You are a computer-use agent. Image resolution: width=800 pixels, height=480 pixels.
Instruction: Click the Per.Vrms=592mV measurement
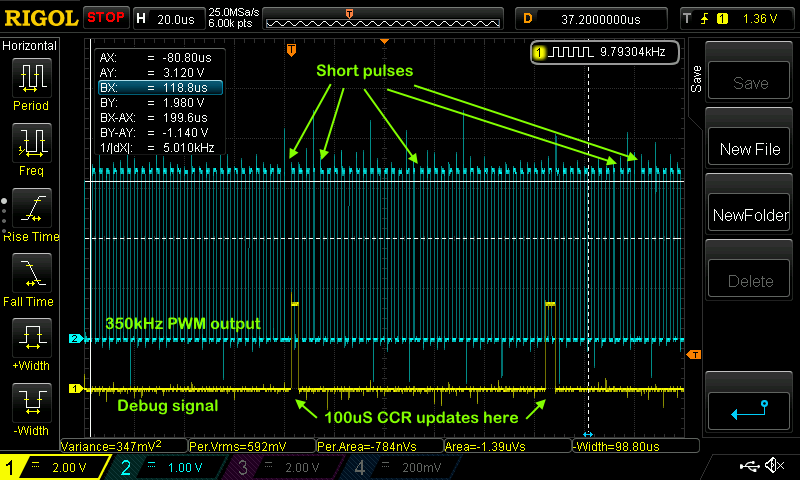click(252, 446)
